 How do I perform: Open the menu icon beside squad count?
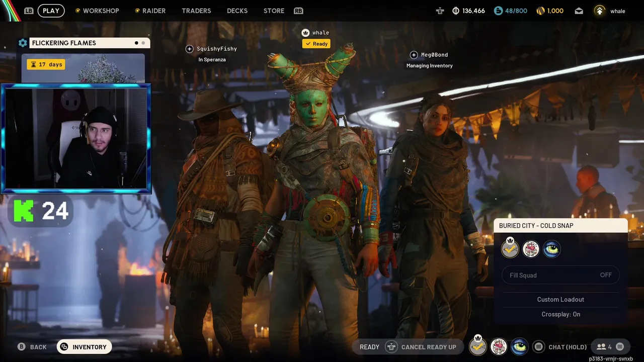[620, 347]
